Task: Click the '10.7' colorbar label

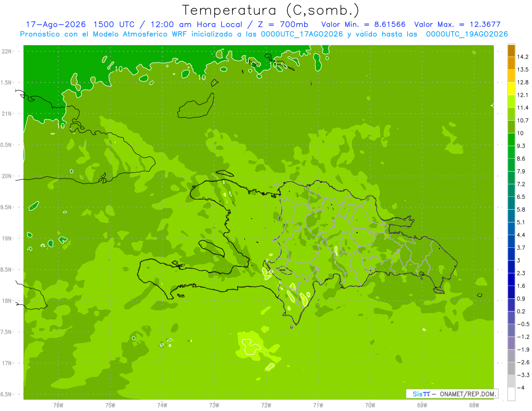Action: 524,121
